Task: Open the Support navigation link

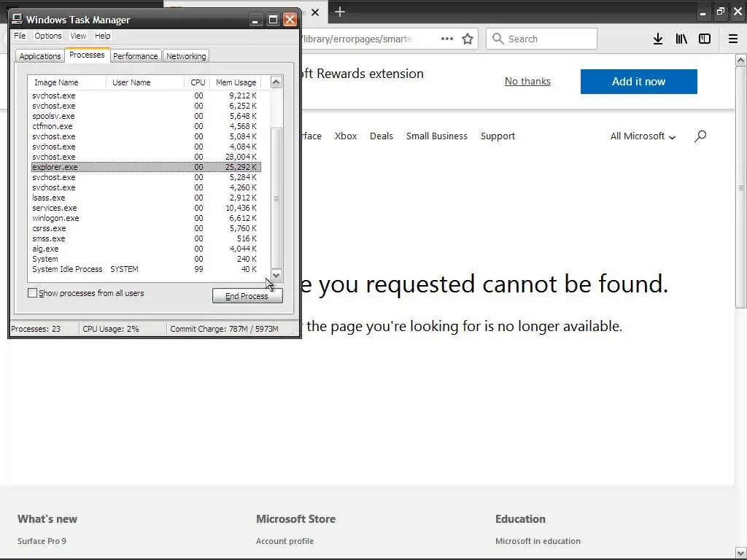Action: coord(498,136)
